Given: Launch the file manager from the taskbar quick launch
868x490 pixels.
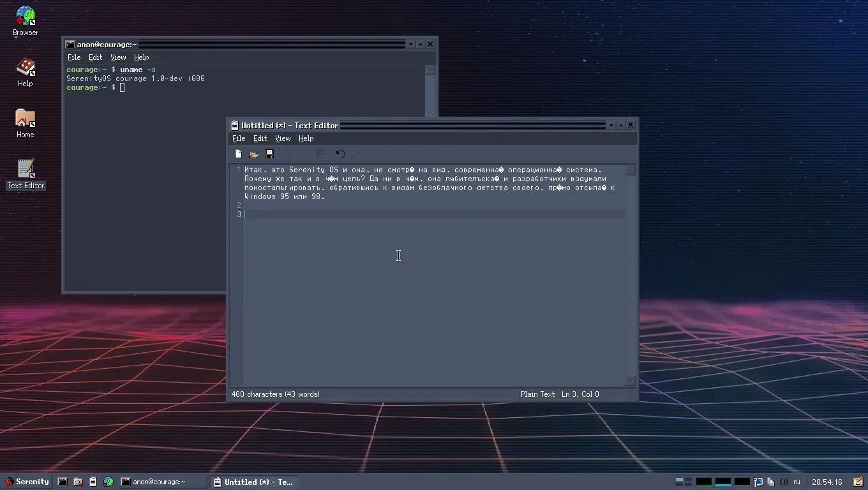Looking at the screenshot, I should tap(78, 482).
